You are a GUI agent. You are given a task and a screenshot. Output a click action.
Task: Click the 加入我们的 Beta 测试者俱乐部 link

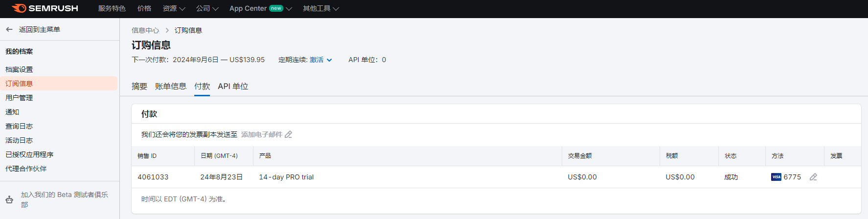point(65,199)
